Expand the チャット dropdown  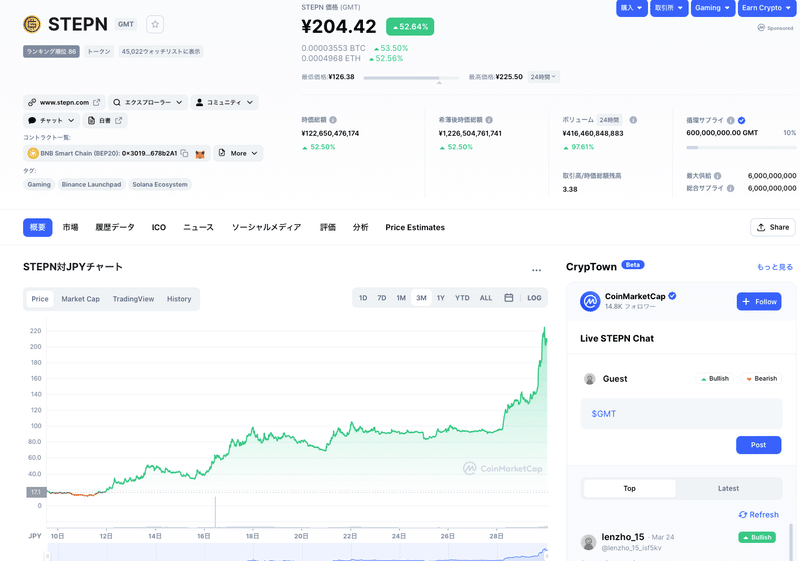tap(52, 120)
